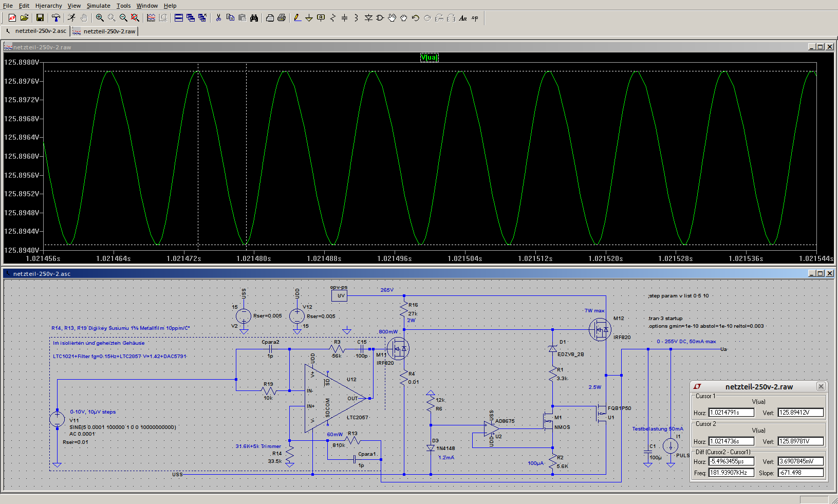This screenshot has height=504, width=838.
Task: Click the IRF820 M12 transistor label
Action: [622, 338]
